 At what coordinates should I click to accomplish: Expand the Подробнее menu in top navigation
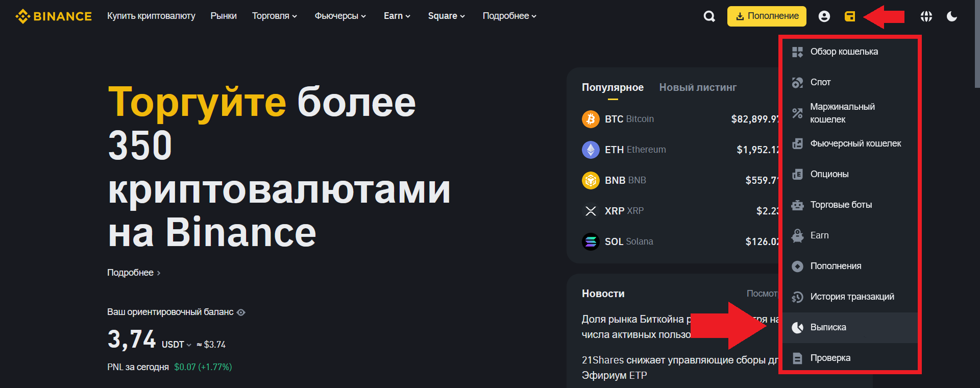coord(509,16)
